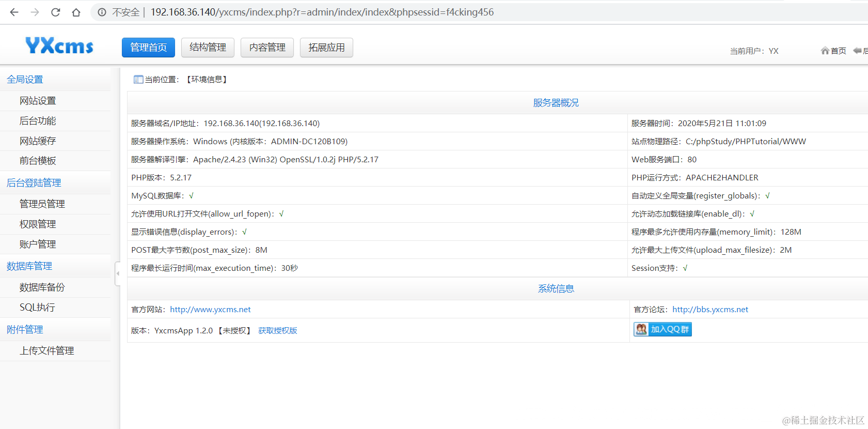Click the not-secure info icon in address bar

102,12
